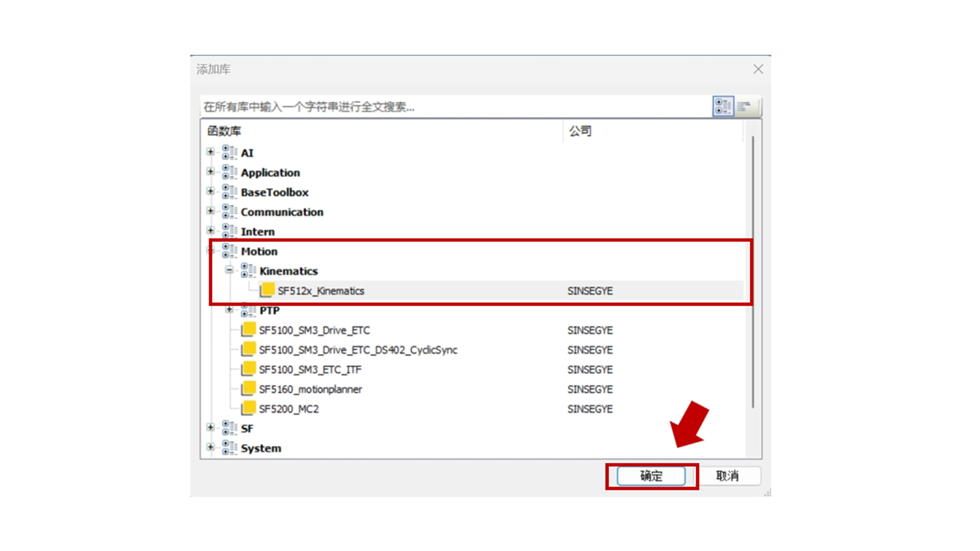This screenshot has width=980, height=551.
Task: Expand the AI category node
Action: pos(210,152)
